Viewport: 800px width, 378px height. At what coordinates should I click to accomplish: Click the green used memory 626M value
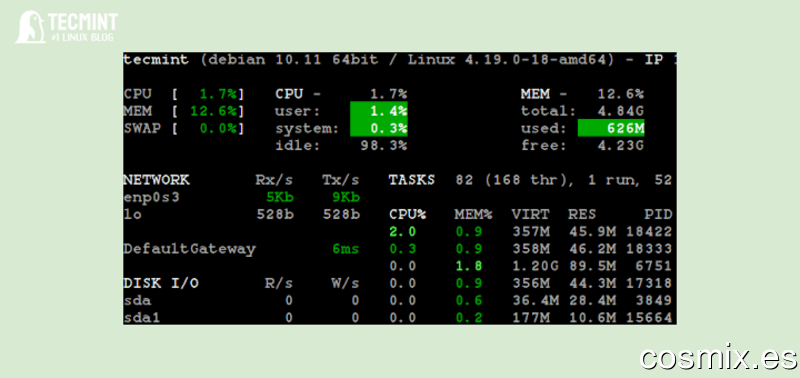611,128
